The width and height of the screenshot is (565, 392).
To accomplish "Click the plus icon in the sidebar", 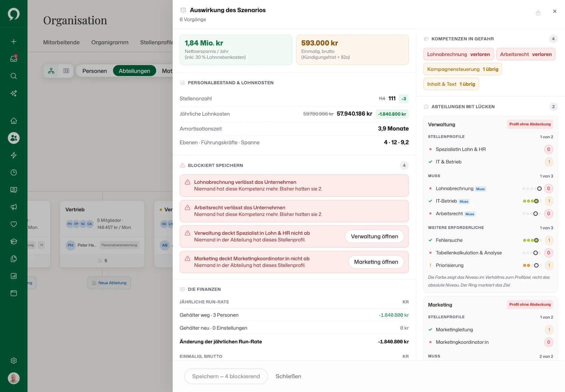I will click(x=14, y=42).
